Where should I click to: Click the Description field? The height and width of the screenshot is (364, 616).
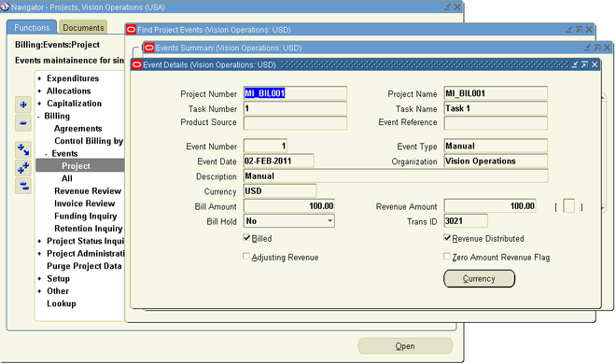(x=396, y=175)
